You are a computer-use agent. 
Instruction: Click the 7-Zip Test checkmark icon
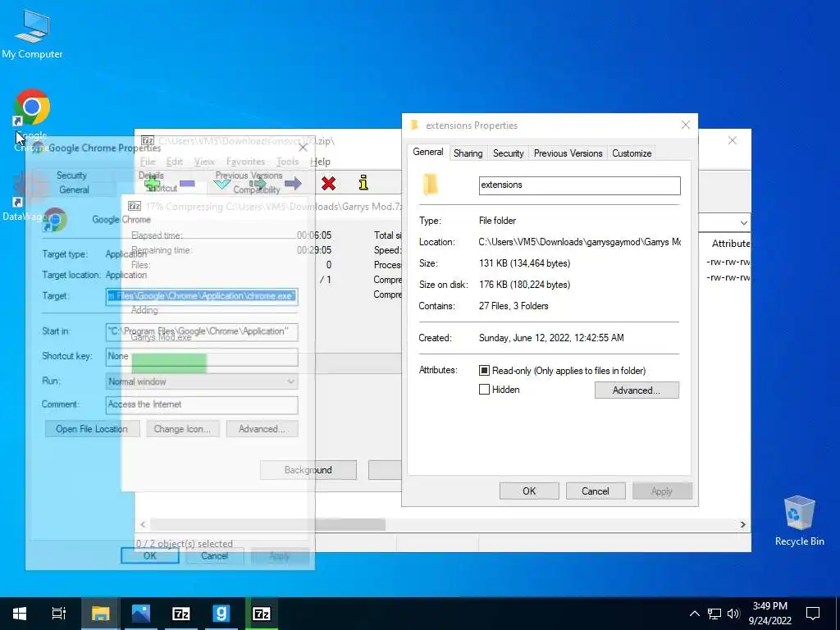point(221,185)
